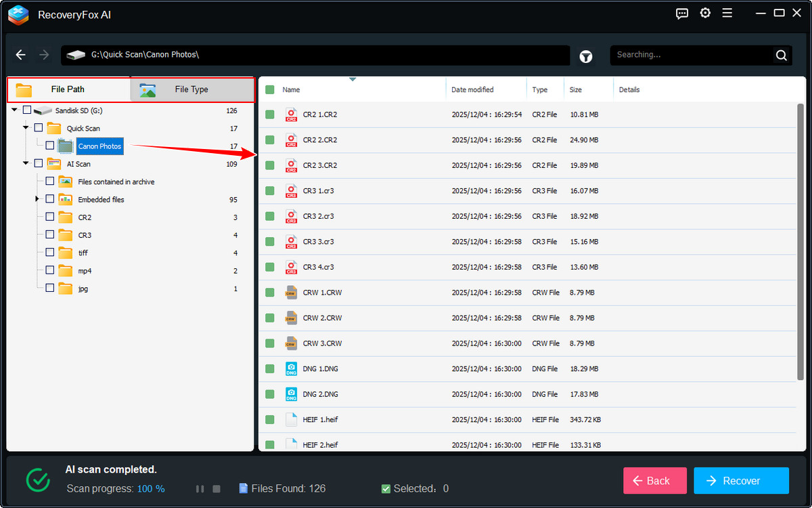Viewport: 812px width, 508px height.
Task: Collapse the Sandisk SD (G:) drive node
Action: click(14, 110)
